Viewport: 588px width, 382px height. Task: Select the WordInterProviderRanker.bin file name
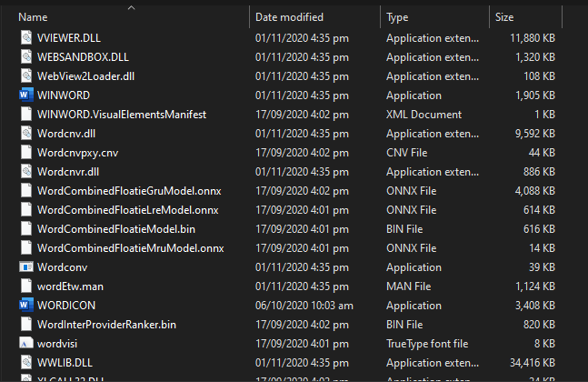(106, 325)
